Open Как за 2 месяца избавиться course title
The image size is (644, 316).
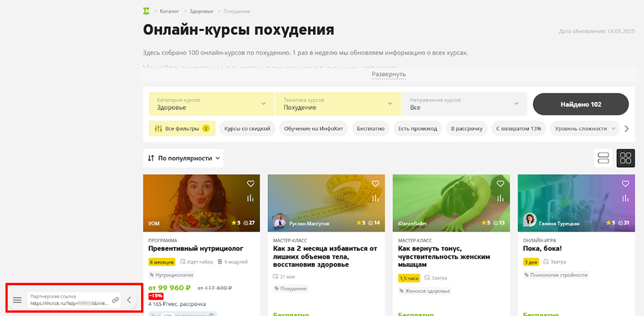(x=325, y=256)
